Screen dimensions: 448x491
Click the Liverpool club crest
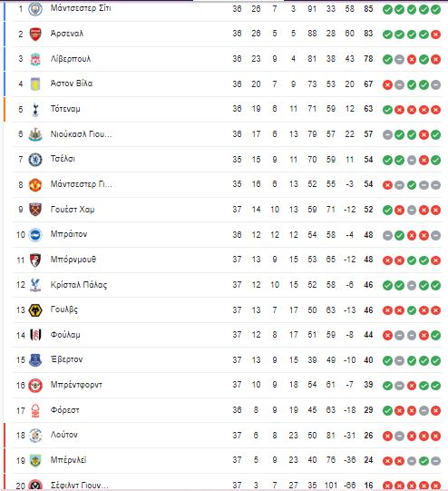35,59
